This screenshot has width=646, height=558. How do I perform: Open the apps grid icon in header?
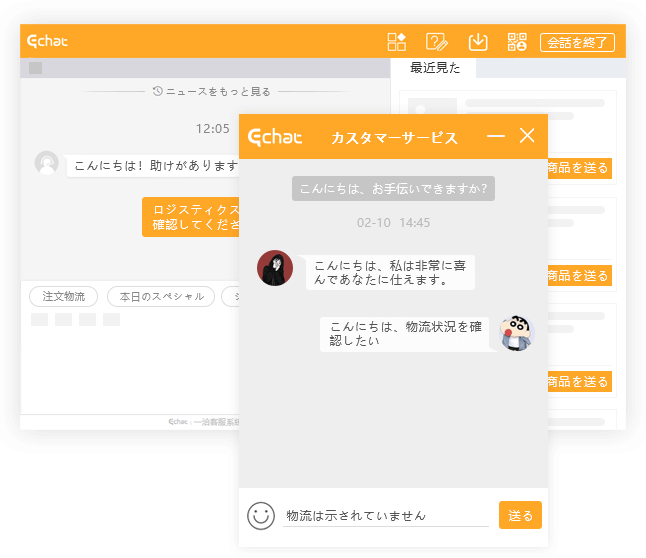click(397, 42)
